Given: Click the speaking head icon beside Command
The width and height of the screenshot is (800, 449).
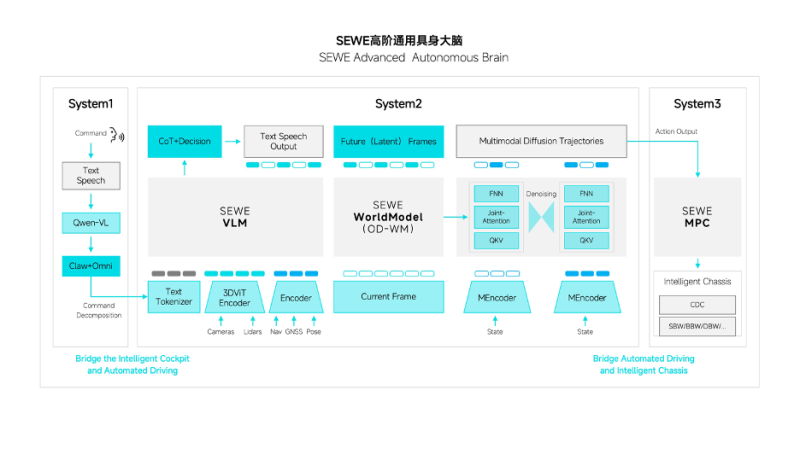Looking at the screenshot, I should 117,135.
